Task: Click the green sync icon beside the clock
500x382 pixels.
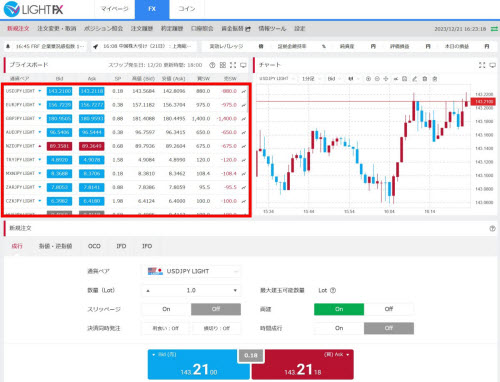Action: pyautogui.click(x=494, y=29)
